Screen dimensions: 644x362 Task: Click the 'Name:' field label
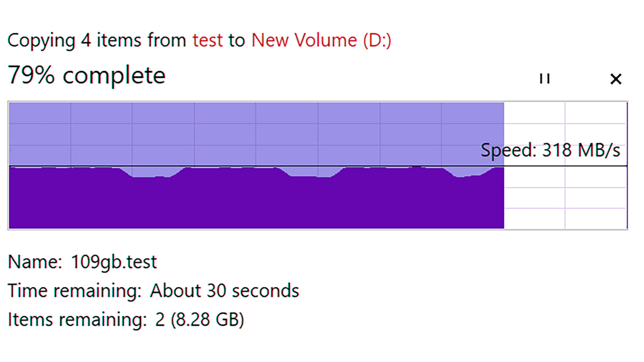35,262
